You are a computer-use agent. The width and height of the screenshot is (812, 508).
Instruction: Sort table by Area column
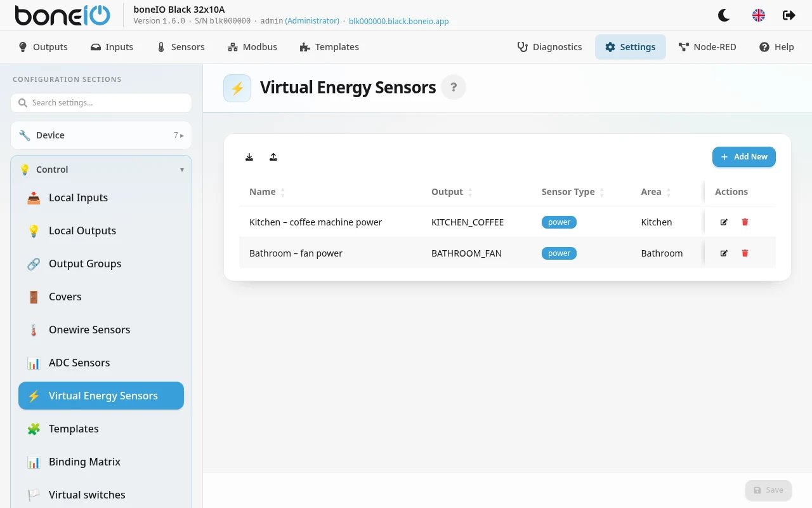(656, 192)
